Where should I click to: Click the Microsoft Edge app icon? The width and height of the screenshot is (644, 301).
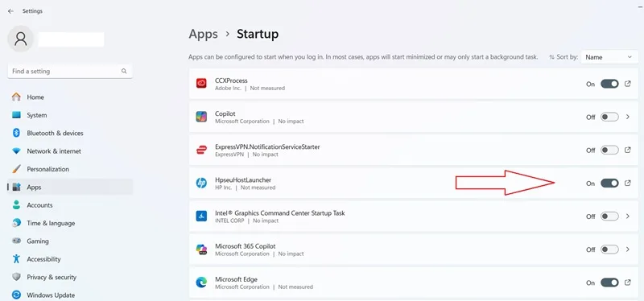[x=201, y=282]
